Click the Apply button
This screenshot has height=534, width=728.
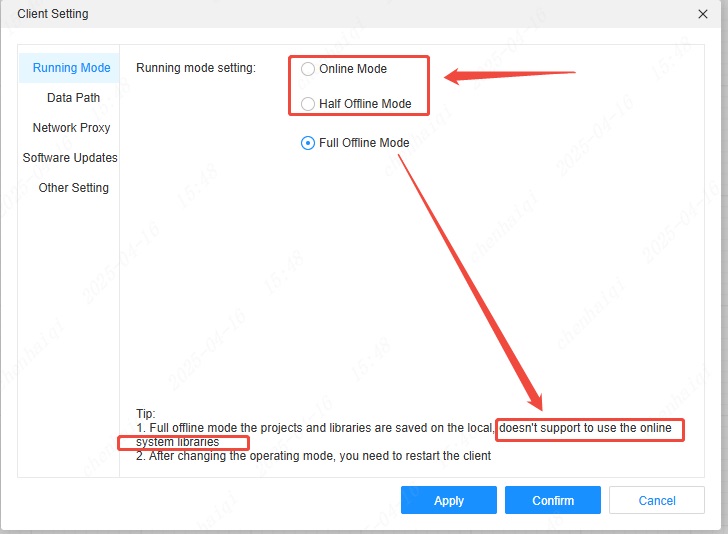(x=449, y=500)
